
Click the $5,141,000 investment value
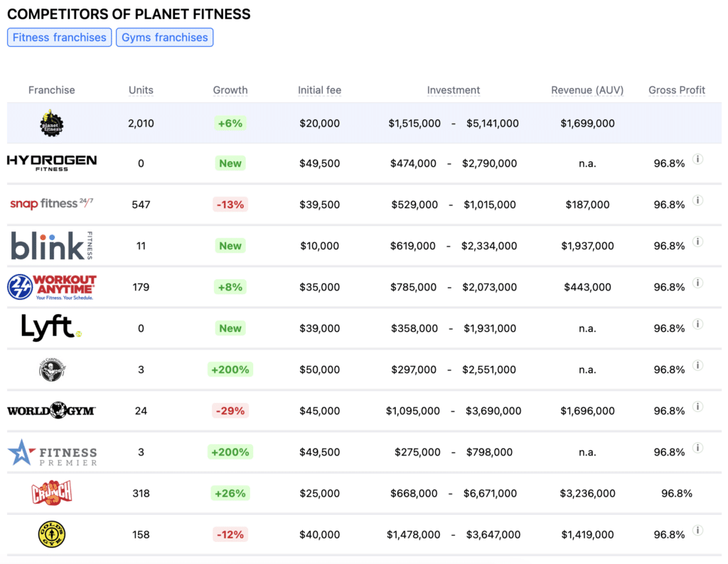pos(493,124)
